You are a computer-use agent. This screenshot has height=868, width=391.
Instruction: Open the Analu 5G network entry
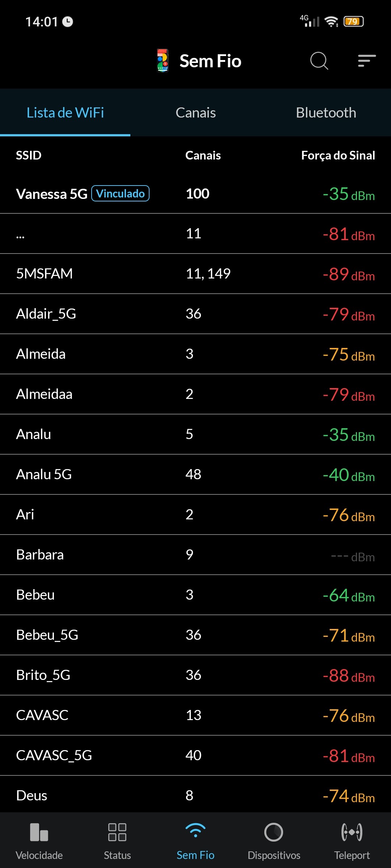(195, 474)
